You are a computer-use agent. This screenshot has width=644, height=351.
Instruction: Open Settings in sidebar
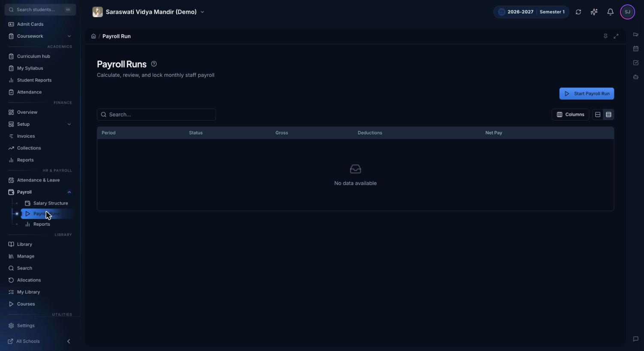[26, 326]
